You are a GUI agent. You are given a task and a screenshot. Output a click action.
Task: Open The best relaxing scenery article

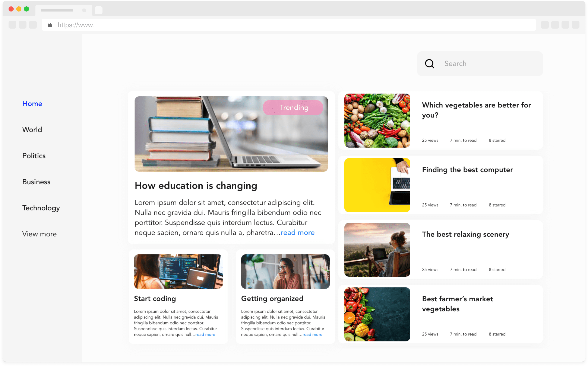pyautogui.click(x=465, y=235)
